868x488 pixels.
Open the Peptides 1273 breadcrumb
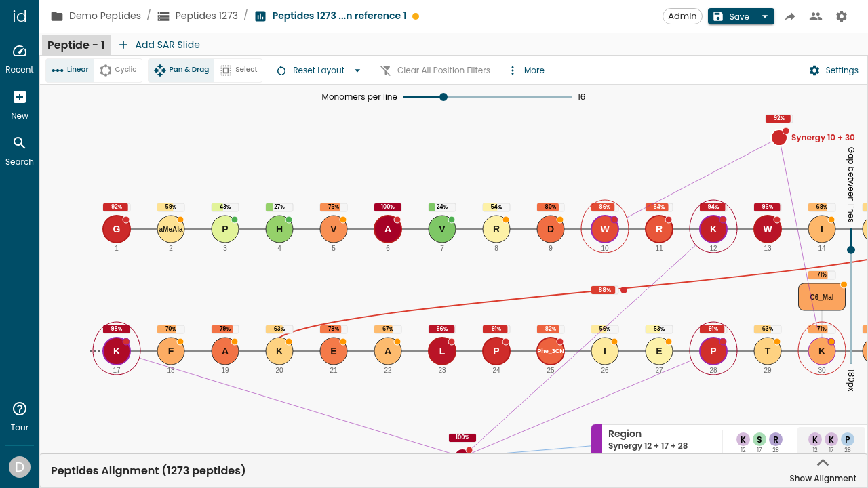197,16
